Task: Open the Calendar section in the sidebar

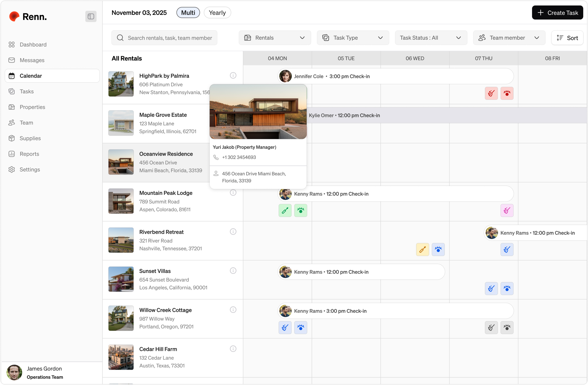Action: click(31, 76)
